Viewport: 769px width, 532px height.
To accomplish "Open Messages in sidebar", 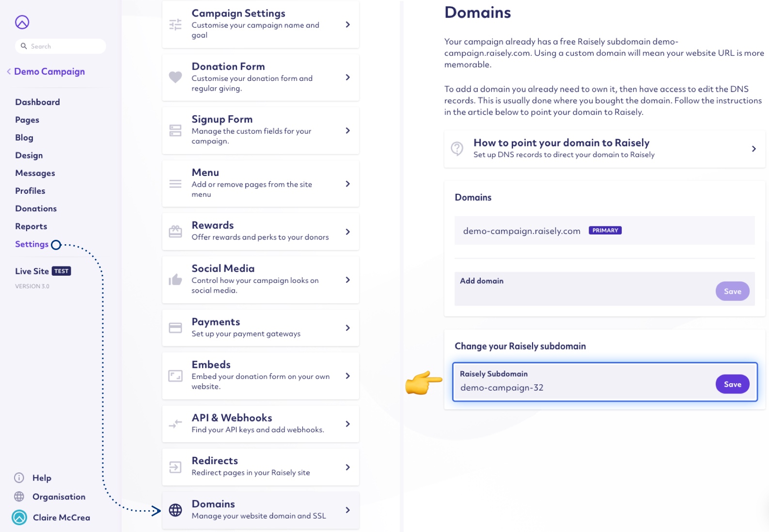I will (x=35, y=173).
